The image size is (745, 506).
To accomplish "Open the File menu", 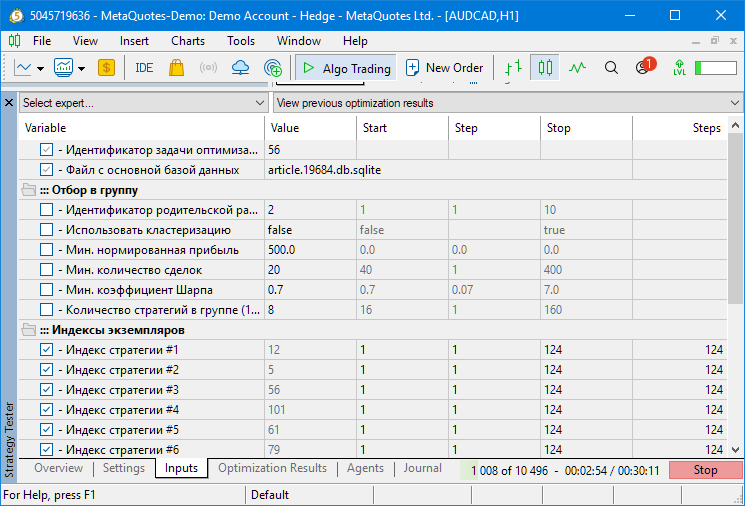I will [42, 41].
